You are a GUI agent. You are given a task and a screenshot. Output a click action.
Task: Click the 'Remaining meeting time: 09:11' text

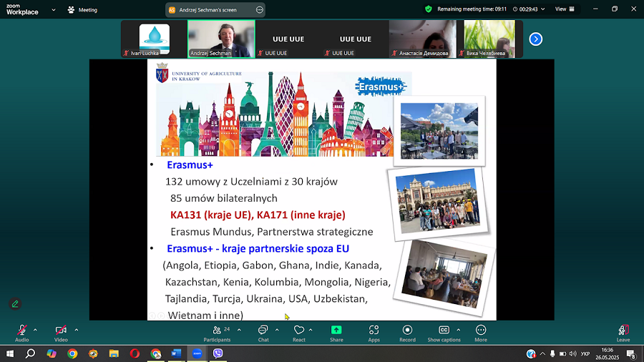coord(472,9)
